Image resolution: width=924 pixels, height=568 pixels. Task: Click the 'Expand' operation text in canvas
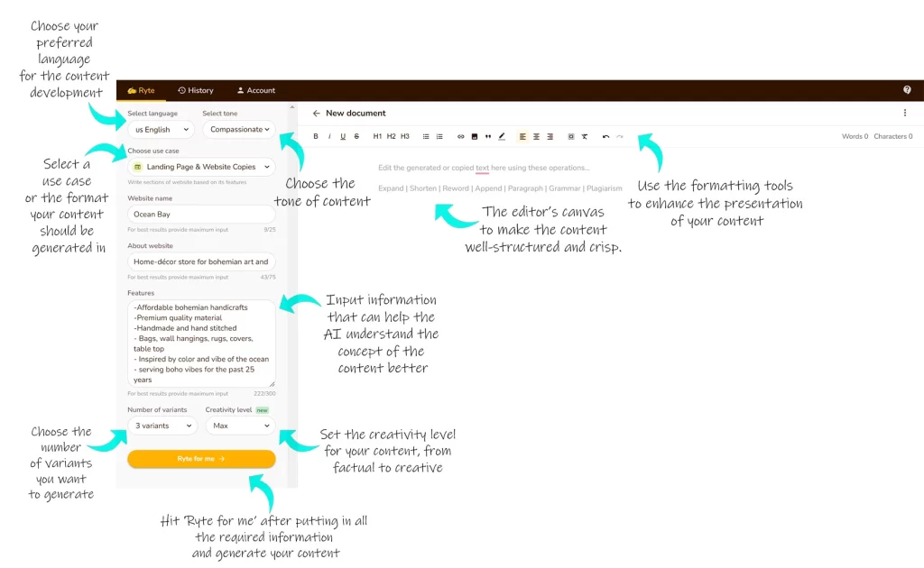pos(391,188)
